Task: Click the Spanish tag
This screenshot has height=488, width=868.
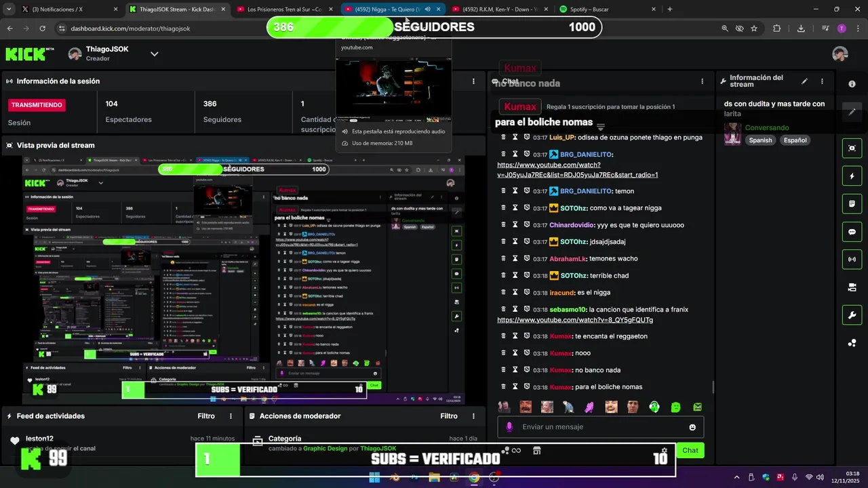Action: point(760,140)
